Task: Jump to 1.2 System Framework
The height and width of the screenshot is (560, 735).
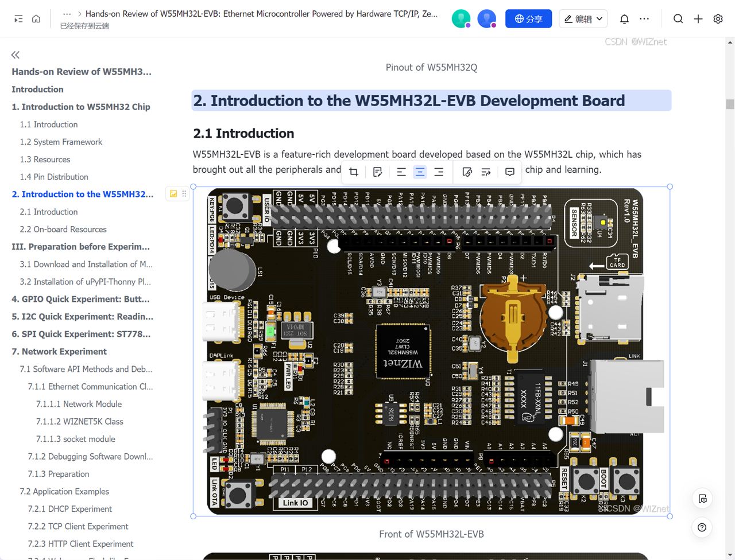Action: 61,142
